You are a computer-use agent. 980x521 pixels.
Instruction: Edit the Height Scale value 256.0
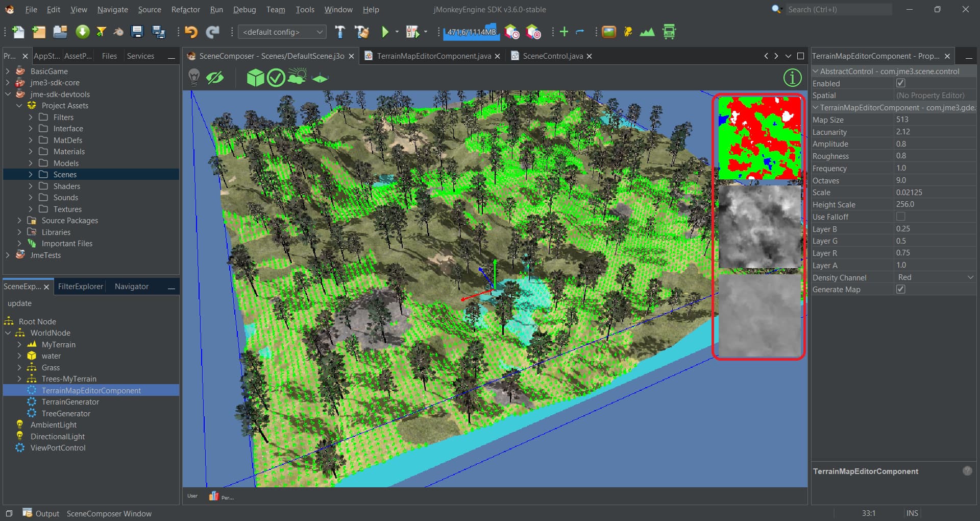(x=935, y=204)
